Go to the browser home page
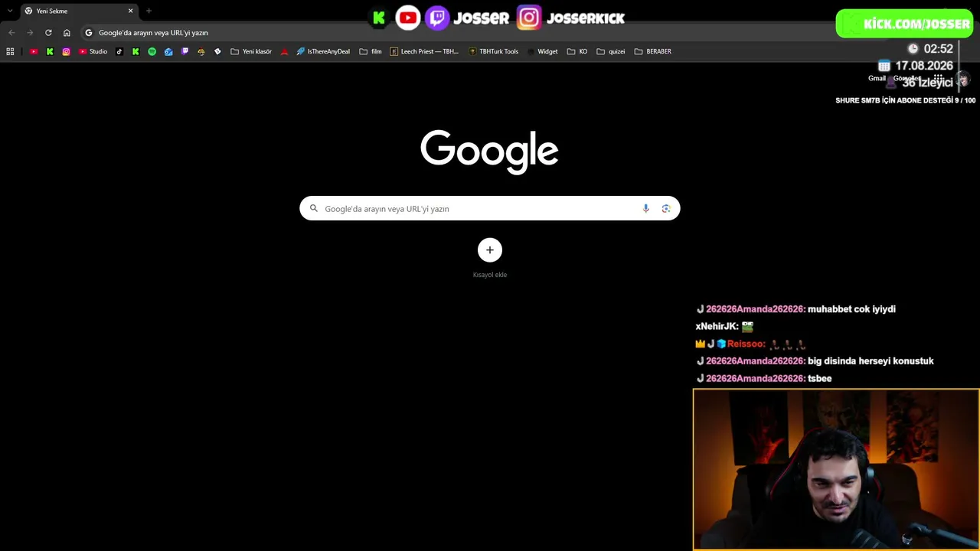The width and height of the screenshot is (980, 551). (67, 33)
